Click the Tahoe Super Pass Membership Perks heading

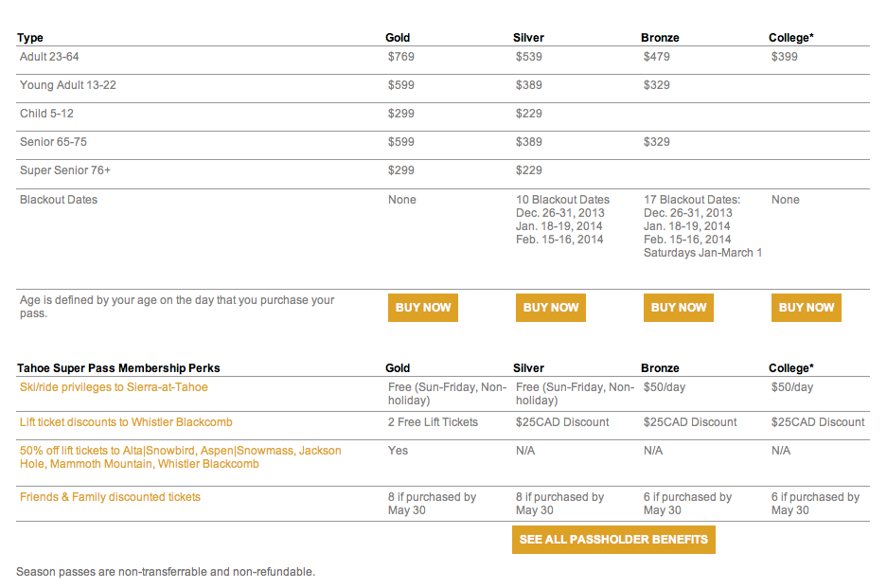click(x=118, y=367)
